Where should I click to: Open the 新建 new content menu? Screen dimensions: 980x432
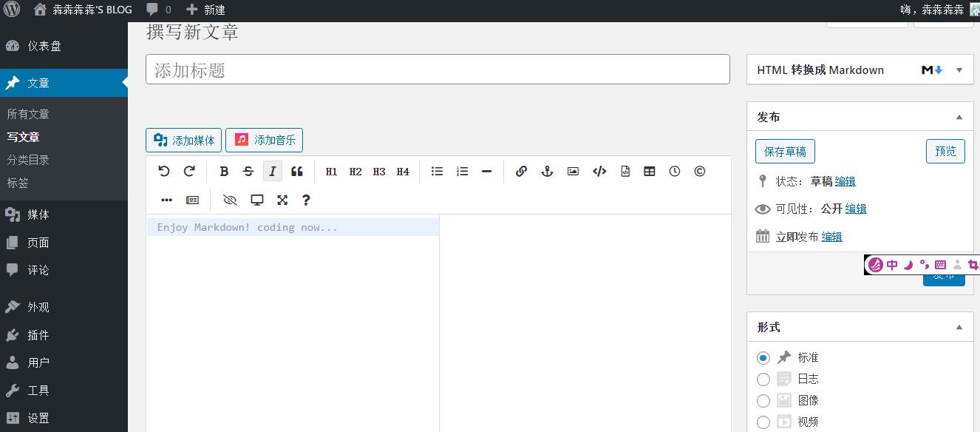click(x=206, y=10)
